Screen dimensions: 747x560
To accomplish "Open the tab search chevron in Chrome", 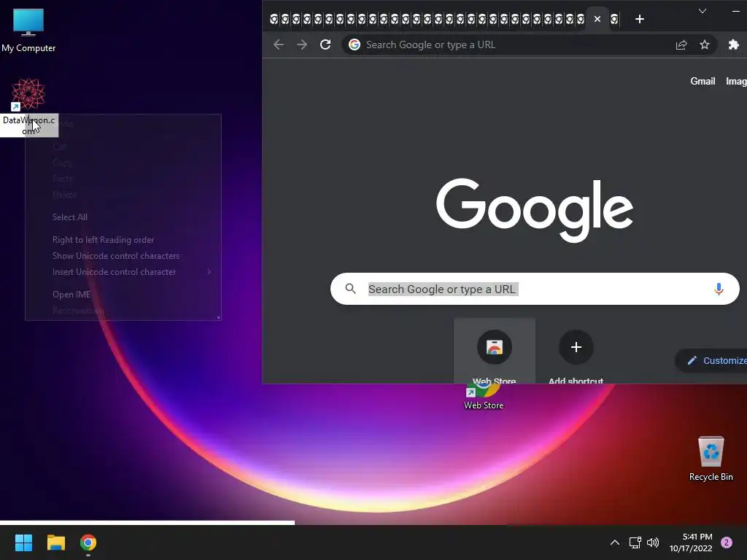I will tap(703, 11).
